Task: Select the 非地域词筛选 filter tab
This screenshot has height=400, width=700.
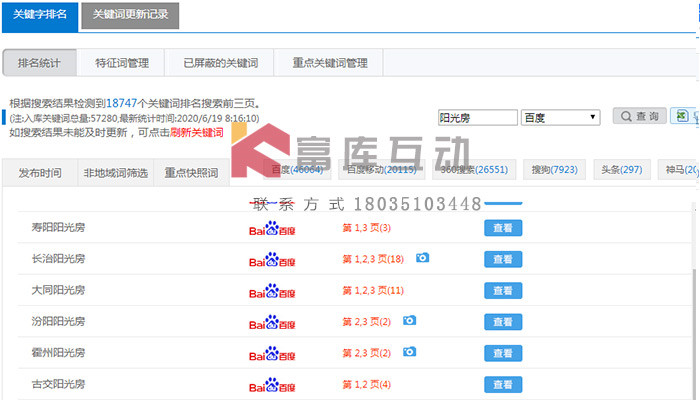Action: click(x=116, y=173)
